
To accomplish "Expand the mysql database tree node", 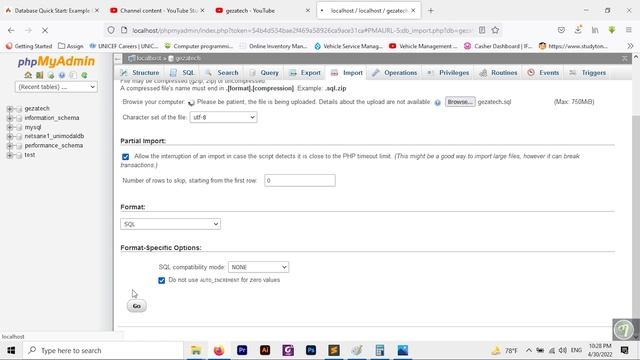I will [x=9, y=127].
